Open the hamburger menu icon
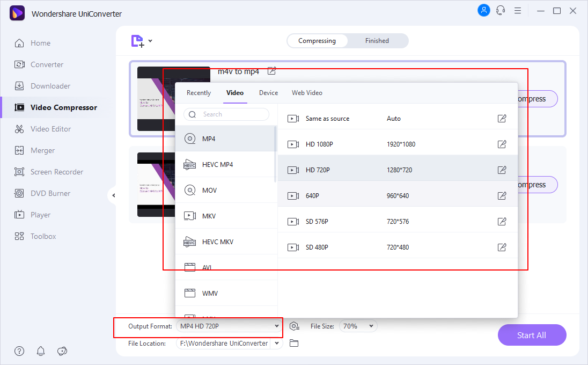Screen dimensions: 588x365 coord(518,11)
